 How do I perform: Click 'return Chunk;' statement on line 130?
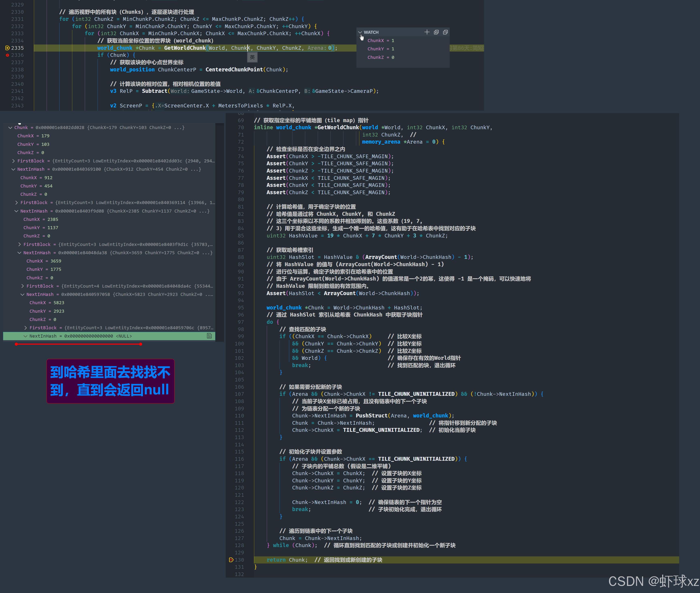coord(287,560)
